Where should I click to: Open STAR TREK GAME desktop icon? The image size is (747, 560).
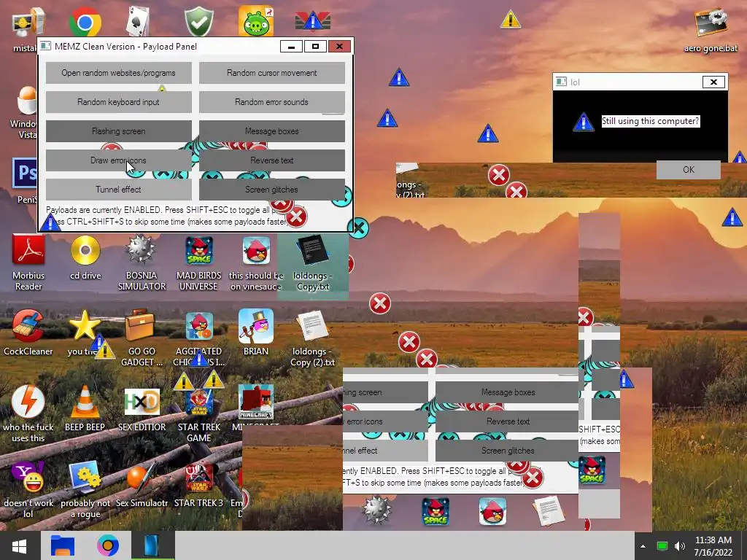click(x=198, y=413)
